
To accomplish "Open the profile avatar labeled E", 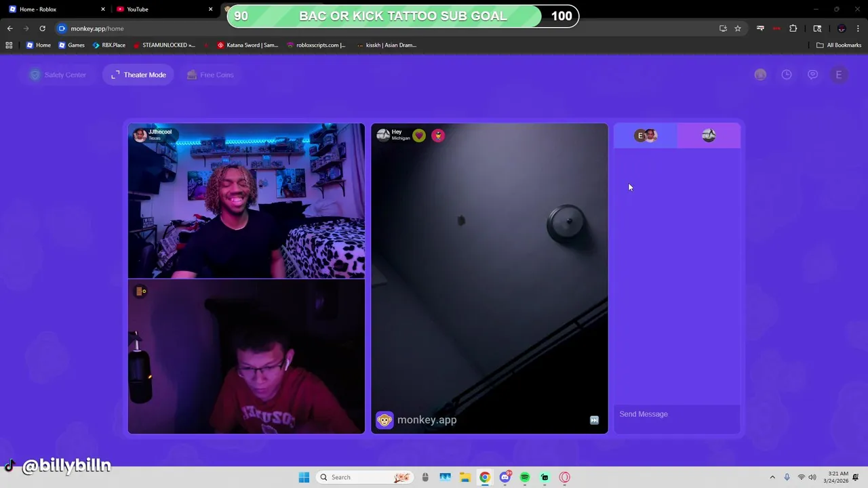I will pos(839,75).
